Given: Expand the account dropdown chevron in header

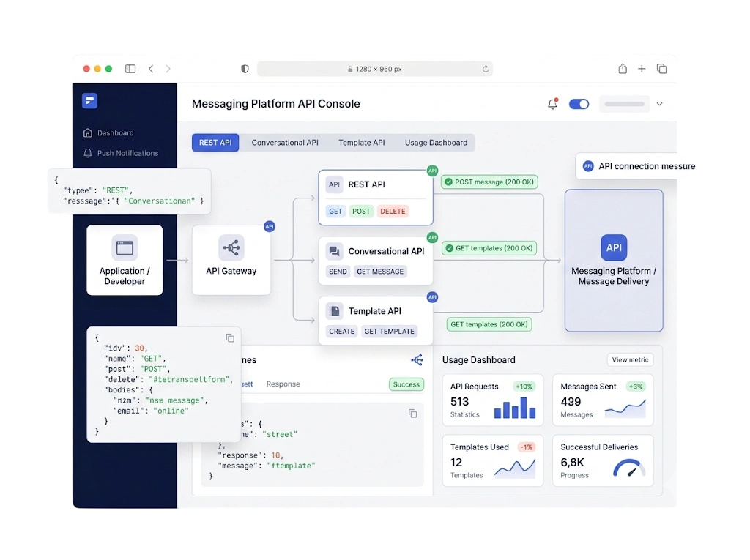Looking at the screenshot, I should [x=660, y=104].
